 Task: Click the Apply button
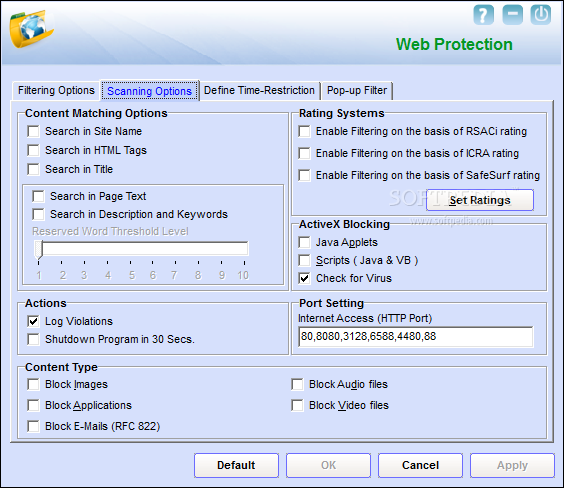click(x=513, y=465)
